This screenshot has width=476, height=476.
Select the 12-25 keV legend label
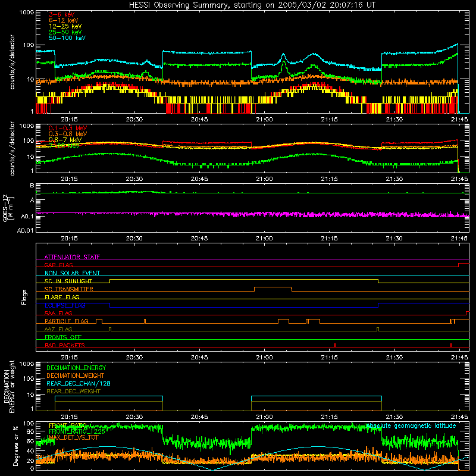coord(65,26)
